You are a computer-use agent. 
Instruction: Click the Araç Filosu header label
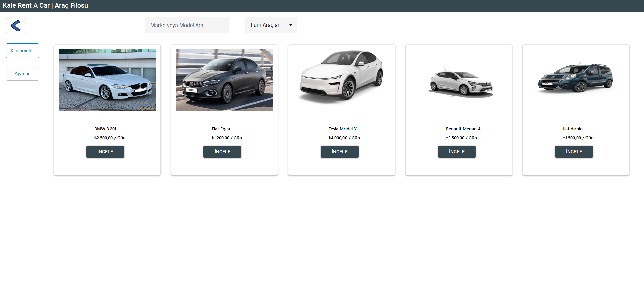click(72, 5)
